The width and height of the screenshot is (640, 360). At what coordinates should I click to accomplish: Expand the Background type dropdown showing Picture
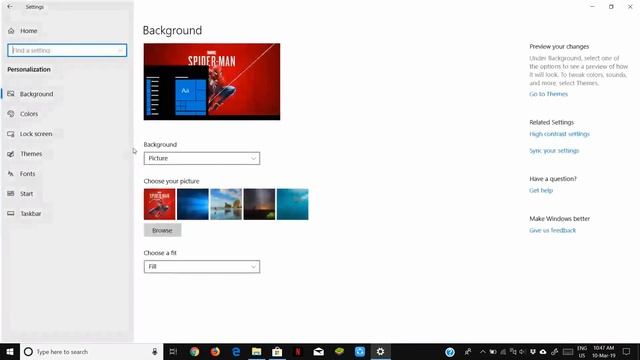pyautogui.click(x=202, y=158)
